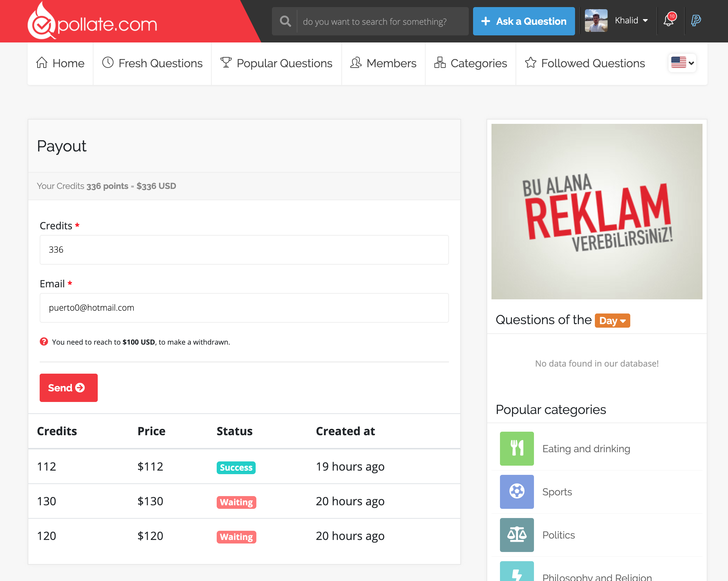728x581 pixels.
Task: Open the notifications bell
Action: point(669,21)
